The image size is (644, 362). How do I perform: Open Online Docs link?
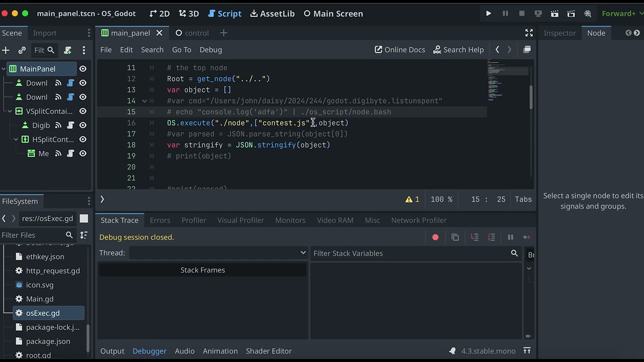[399, 50]
